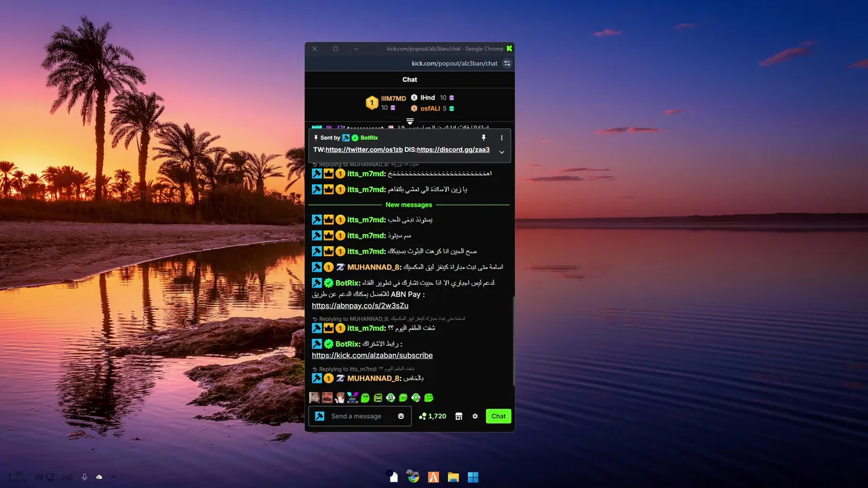
Task: Open the pinned message three-dot menu
Action: pyautogui.click(x=502, y=138)
